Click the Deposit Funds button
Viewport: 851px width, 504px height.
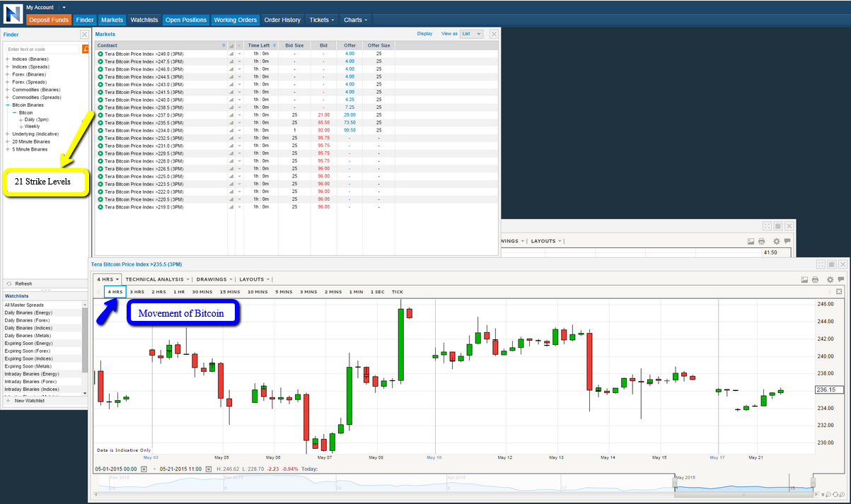[50, 20]
